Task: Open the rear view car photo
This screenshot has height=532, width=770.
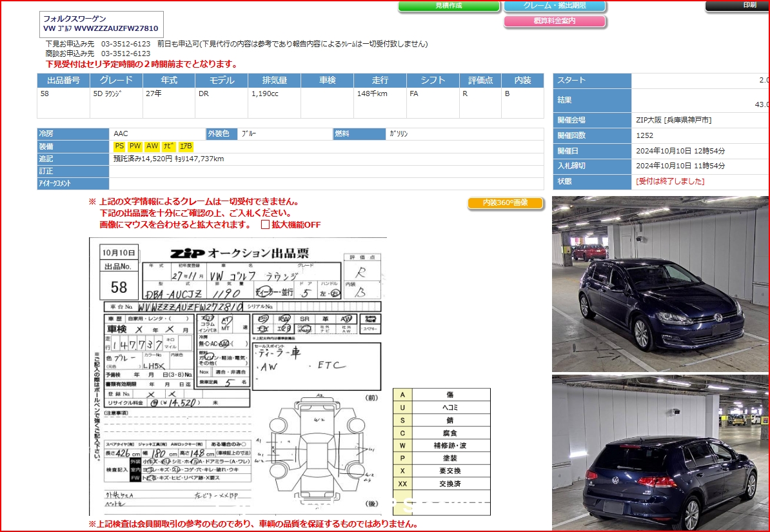Action: pos(660,453)
